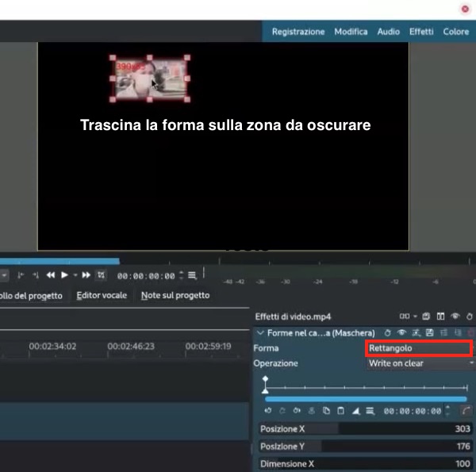476x472 pixels.
Task: Open the Editor vocale tab
Action: click(x=102, y=295)
